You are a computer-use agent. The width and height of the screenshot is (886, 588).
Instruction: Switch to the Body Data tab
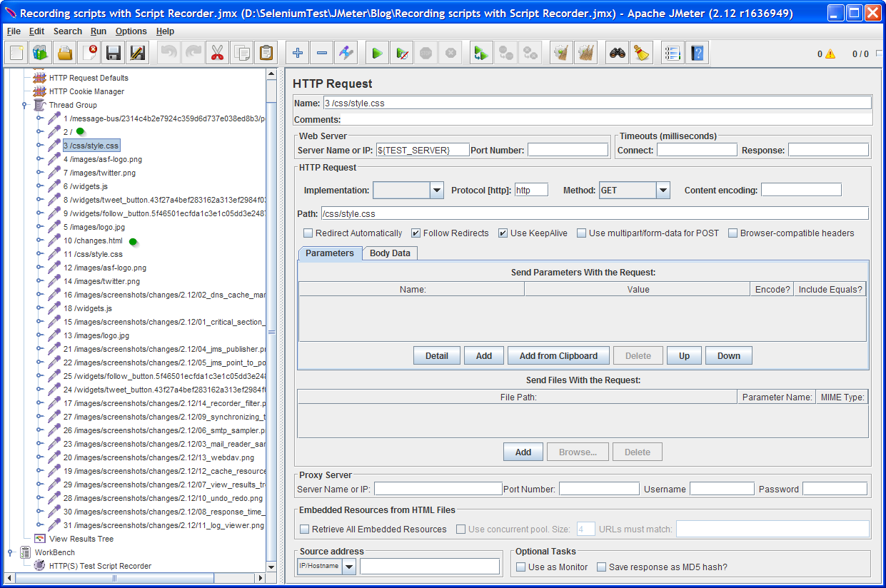pos(390,253)
